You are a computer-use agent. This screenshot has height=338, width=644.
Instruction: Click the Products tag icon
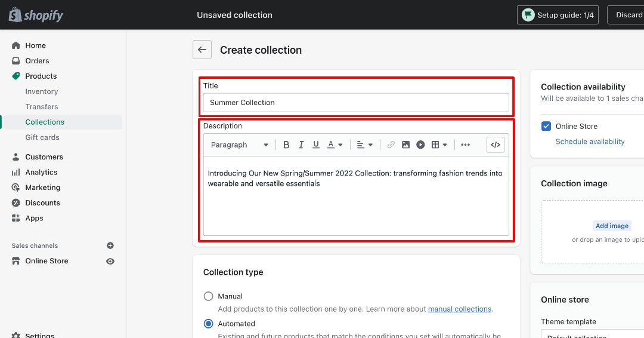click(x=16, y=76)
